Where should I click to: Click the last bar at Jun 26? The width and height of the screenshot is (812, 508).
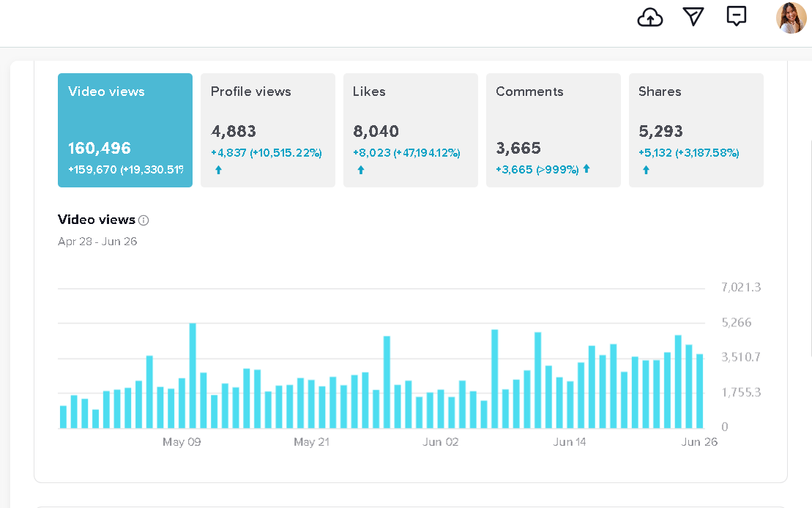pyautogui.click(x=699, y=391)
